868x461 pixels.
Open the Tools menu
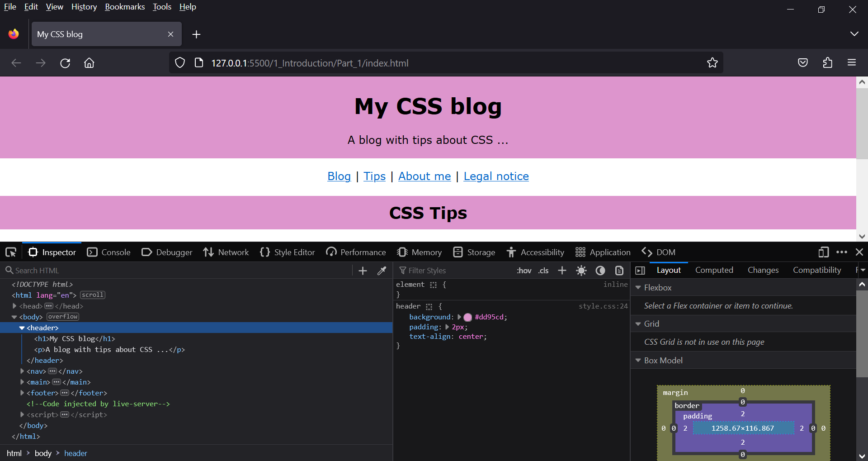coord(162,7)
